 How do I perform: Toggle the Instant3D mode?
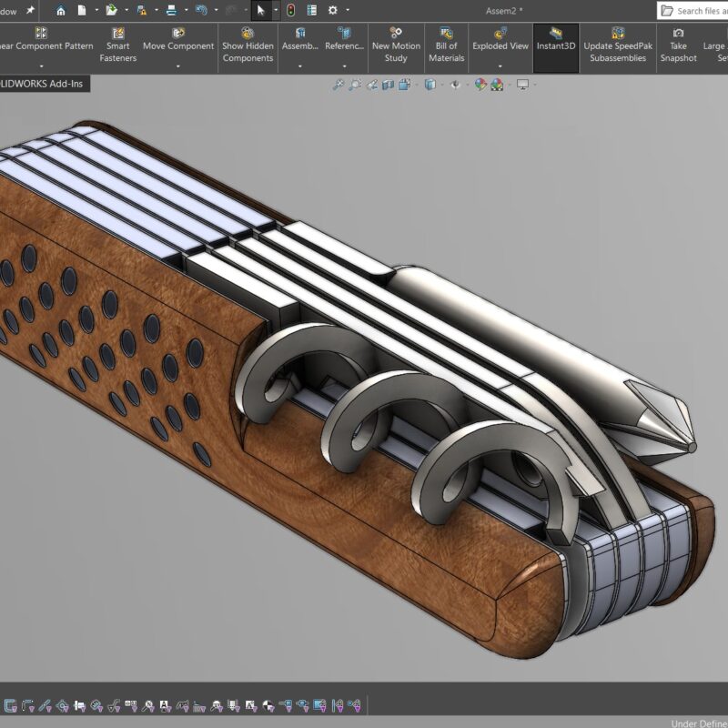tap(556, 45)
